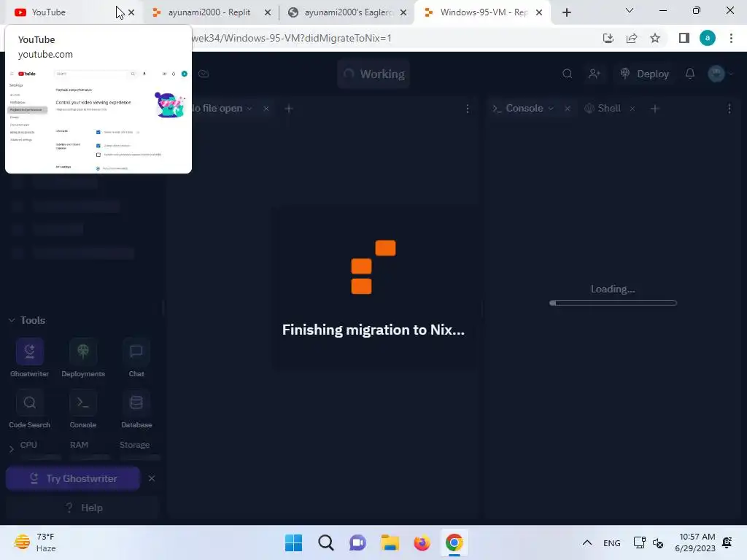
Task: Click the muted volume tray icon
Action: [x=659, y=542]
